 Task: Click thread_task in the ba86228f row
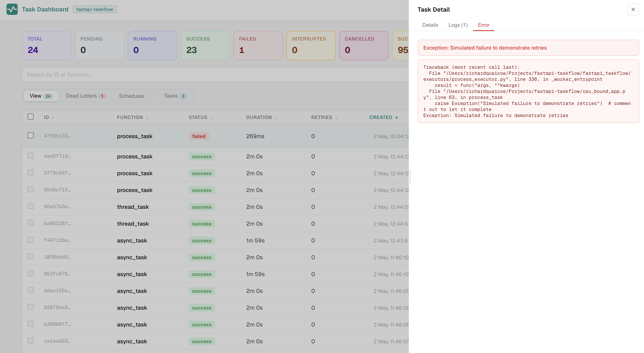click(133, 224)
